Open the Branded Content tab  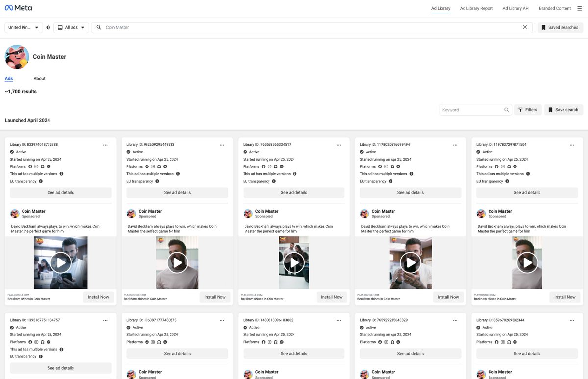555,8
